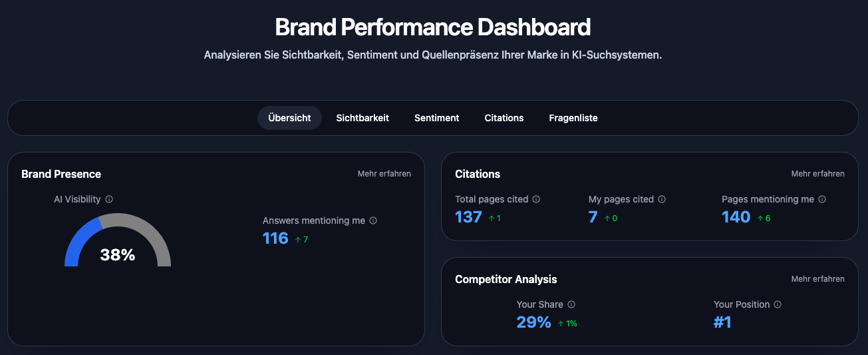Click info icon beside Answers mentioning me
The height and width of the screenshot is (355, 868).
tap(373, 220)
